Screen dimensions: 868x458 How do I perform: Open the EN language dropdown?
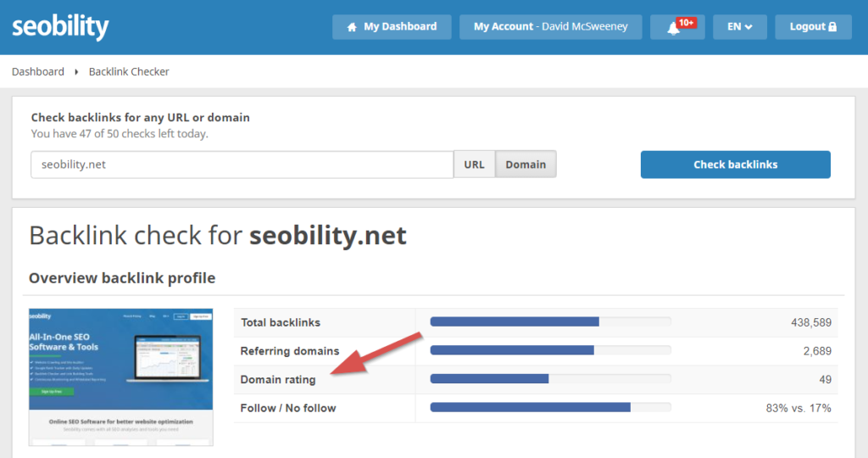(739, 26)
